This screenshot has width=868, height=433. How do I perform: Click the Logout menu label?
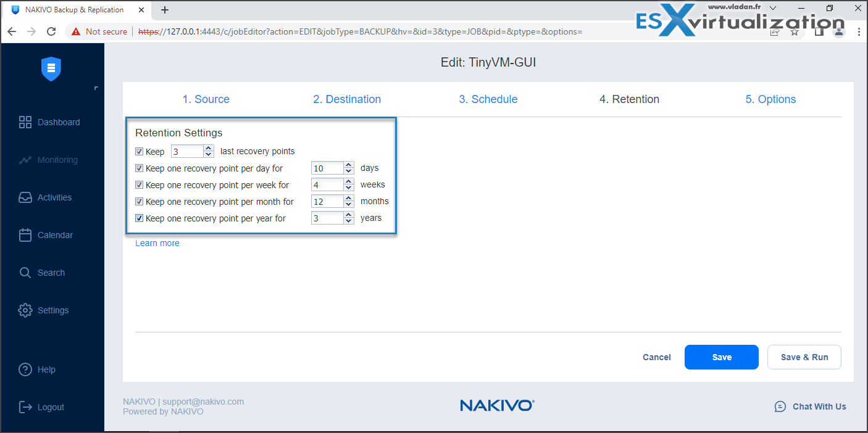[51, 407]
